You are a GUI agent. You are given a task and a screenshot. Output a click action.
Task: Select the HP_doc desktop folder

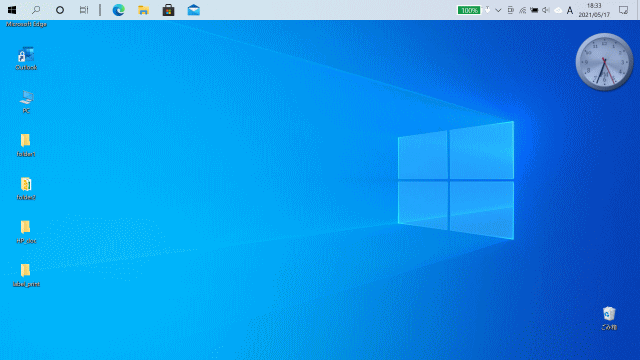tap(26, 232)
